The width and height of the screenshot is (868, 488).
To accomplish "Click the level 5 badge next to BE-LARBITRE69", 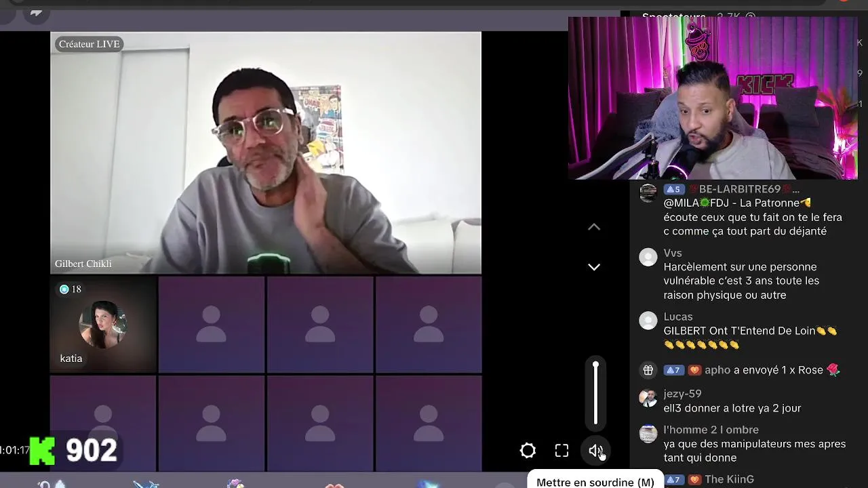I will coord(673,189).
